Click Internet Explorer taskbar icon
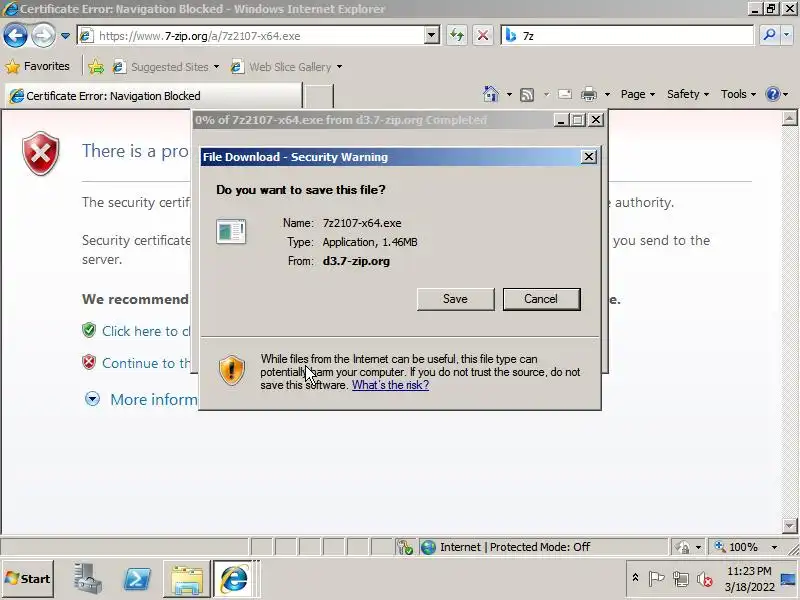The image size is (800, 600). [x=234, y=579]
